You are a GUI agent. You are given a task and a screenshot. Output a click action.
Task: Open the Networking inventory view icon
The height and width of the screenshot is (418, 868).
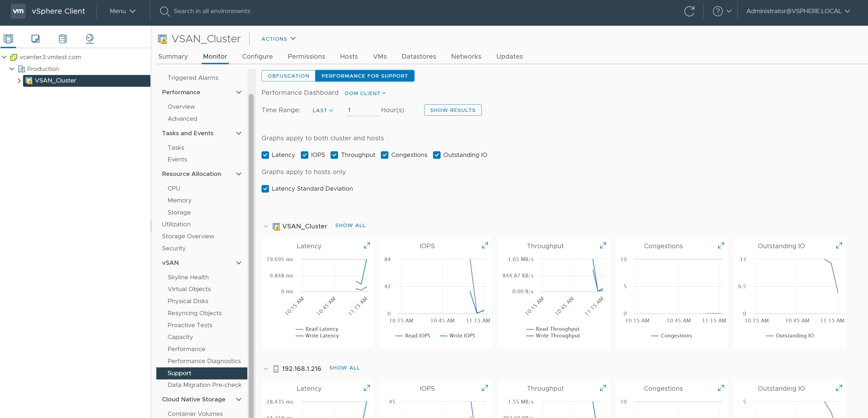90,39
